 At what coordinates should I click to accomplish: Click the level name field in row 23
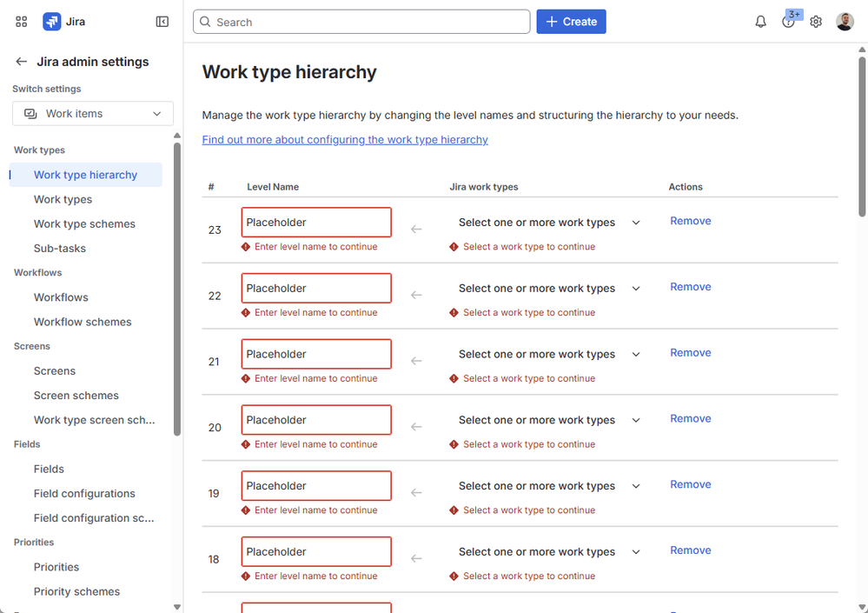click(x=316, y=223)
